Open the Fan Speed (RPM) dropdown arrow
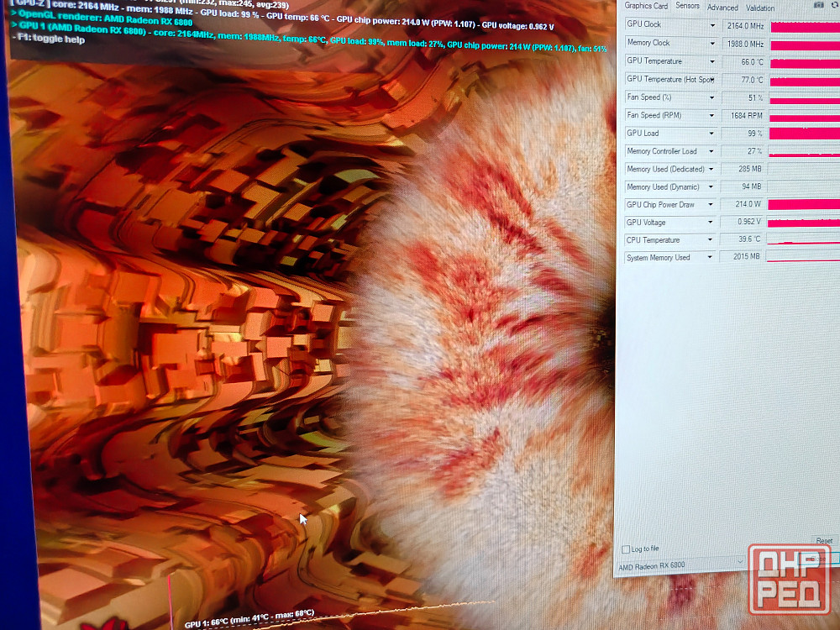Viewport: 840px width, 630px height. [712, 115]
